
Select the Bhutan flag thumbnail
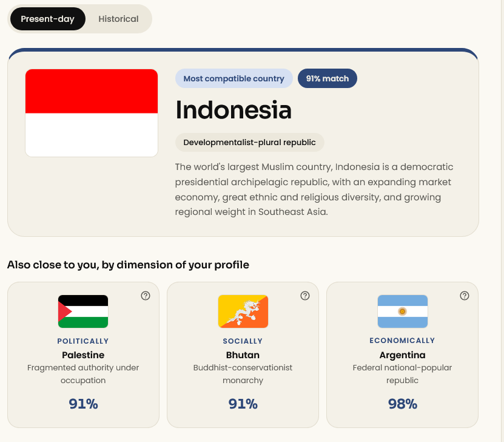click(x=243, y=311)
